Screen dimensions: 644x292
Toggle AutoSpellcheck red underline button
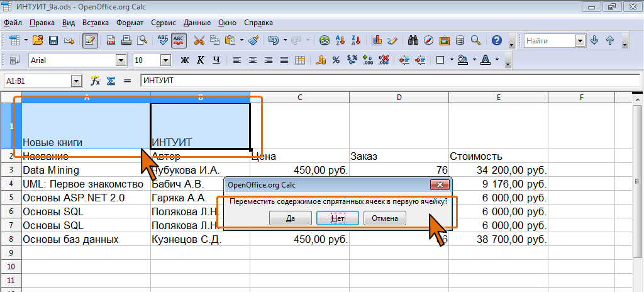point(179,40)
